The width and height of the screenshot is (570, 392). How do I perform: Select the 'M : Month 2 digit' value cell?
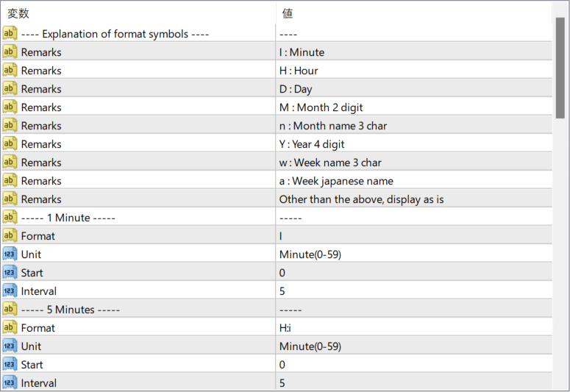[x=413, y=107]
